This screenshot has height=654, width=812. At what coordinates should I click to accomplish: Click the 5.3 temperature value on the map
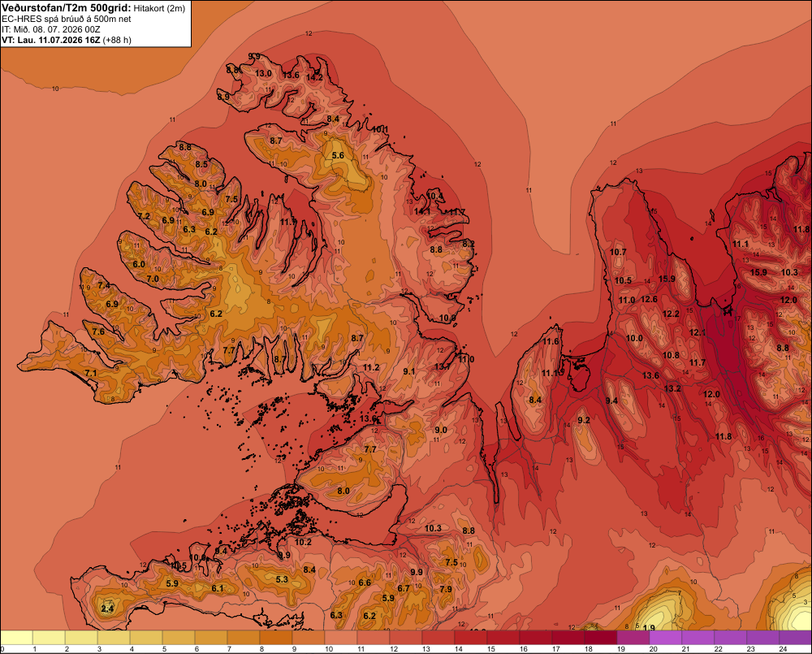tap(282, 579)
